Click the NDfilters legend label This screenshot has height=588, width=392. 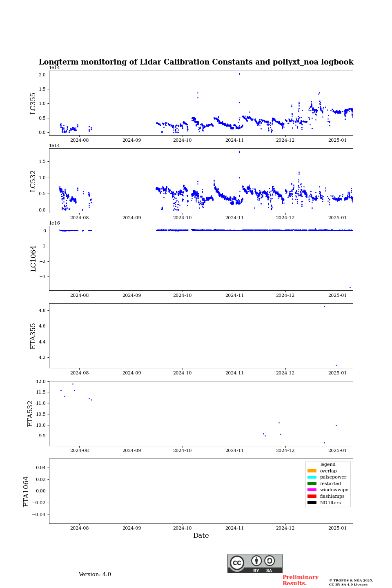[330, 503]
